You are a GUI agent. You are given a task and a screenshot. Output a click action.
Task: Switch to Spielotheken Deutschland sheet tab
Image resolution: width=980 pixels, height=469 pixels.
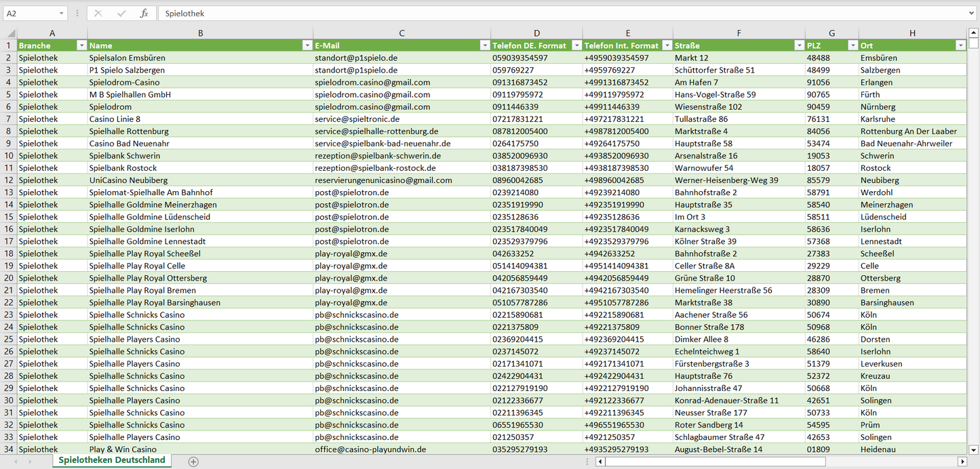[x=112, y=460]
